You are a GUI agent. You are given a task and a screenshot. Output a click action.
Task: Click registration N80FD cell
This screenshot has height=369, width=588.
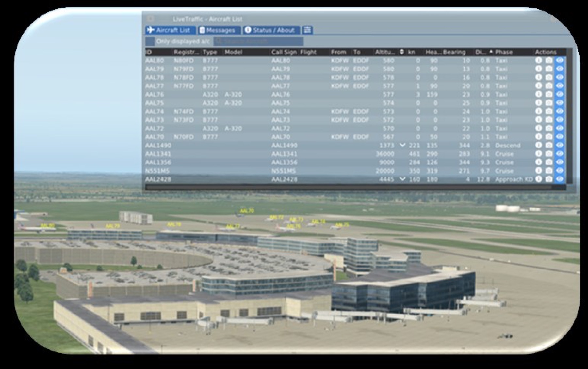(x=184, y=60)
